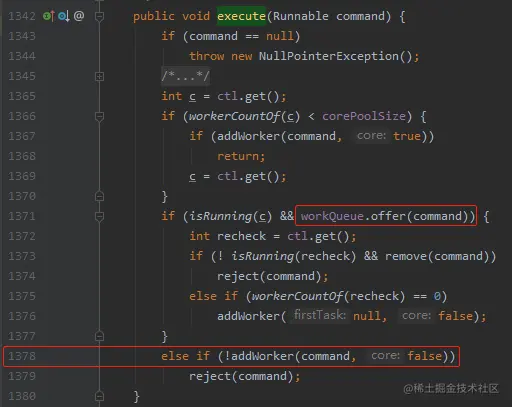Screen dimensions: 512x407
Task: Collapse the if block fold on line 1366
Action: coord(99,116)
